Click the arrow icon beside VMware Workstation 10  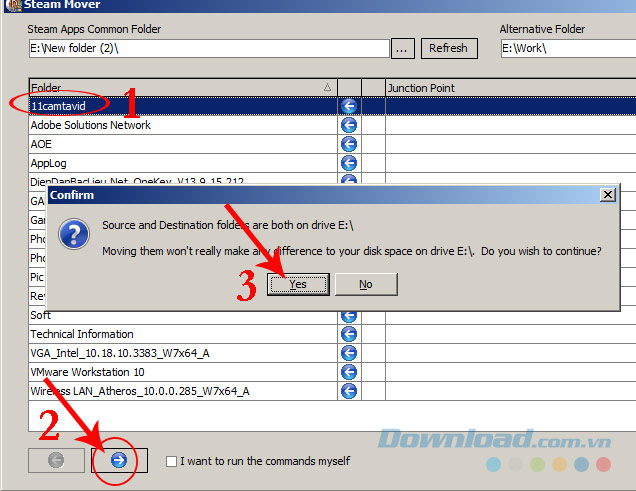(x=349, y=372)
